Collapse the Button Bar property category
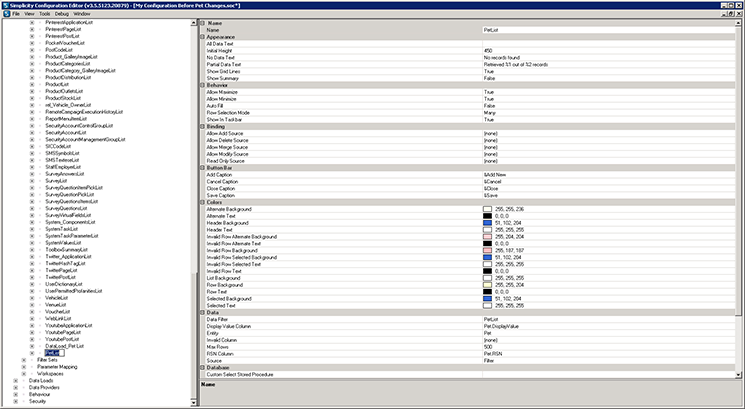 point(202,168)
